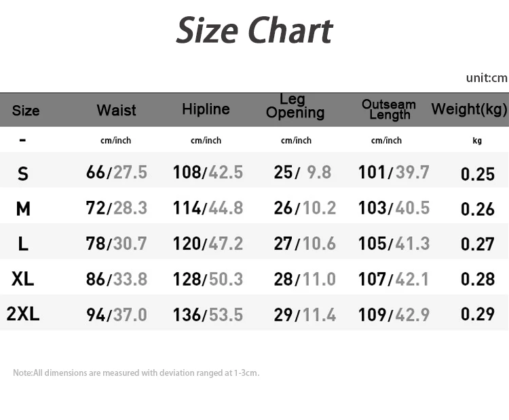This screenshot has width=509, height=420.
Task: Click the XL size row label
Action: (x=23, y=279)
